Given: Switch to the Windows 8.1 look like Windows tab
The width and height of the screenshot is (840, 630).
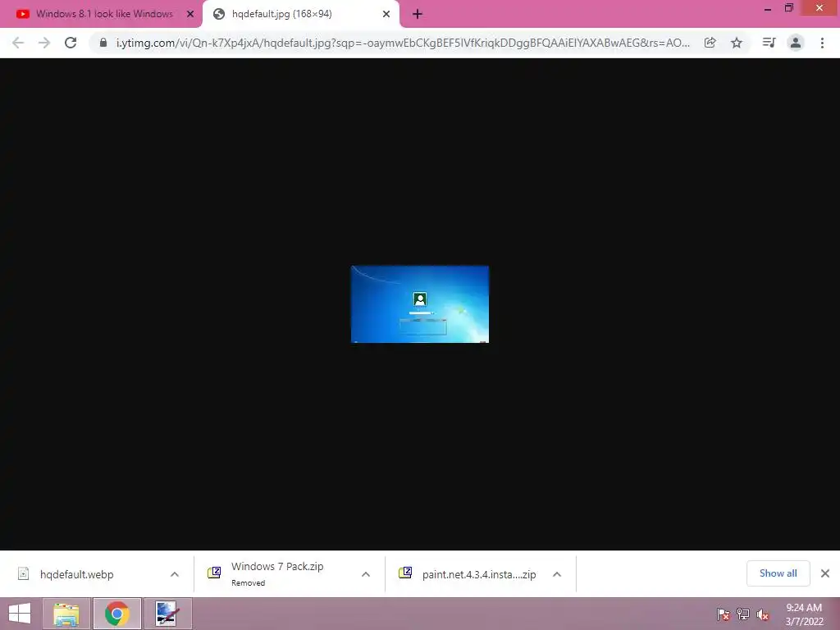Looking at the screenshot, I should tap(104, 14).
